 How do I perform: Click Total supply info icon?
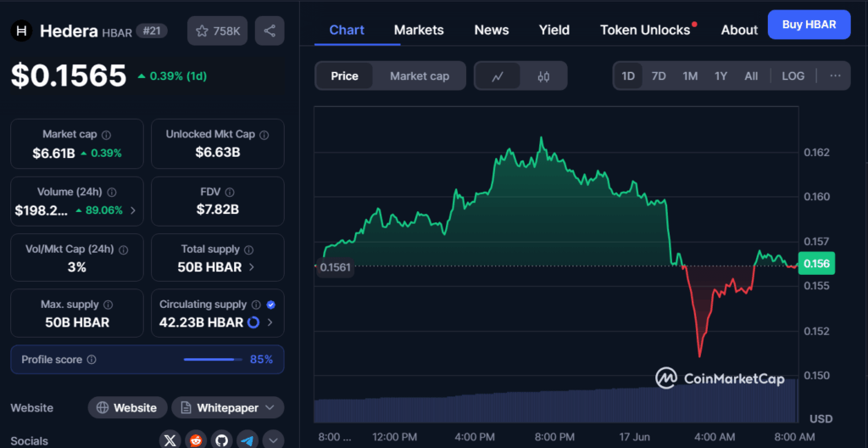(249, 250)
